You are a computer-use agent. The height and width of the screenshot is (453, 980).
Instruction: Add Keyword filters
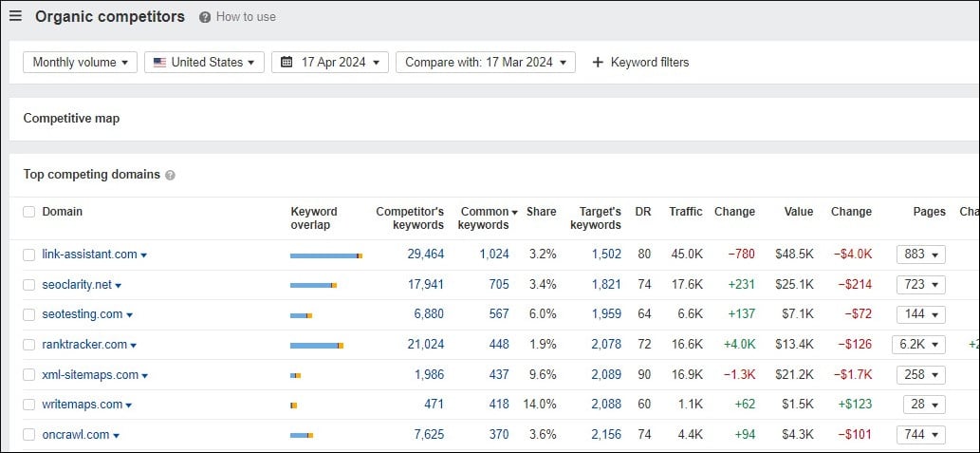coord(640,62)
